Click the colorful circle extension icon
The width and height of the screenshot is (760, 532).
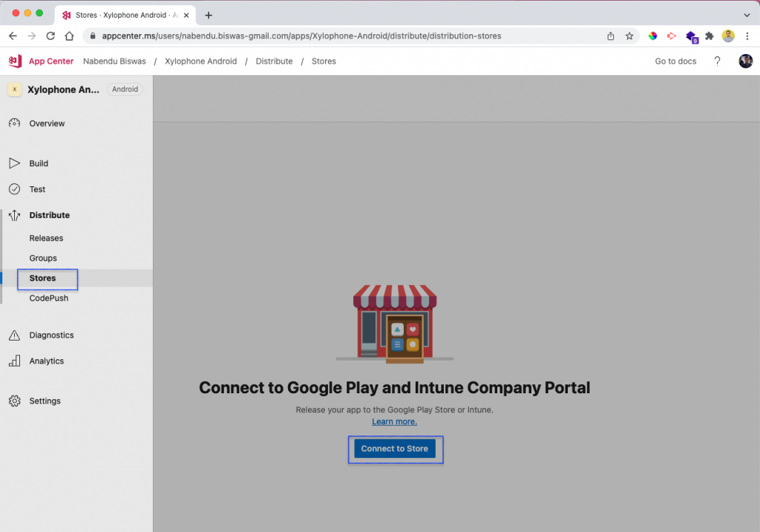click(653, 36)
